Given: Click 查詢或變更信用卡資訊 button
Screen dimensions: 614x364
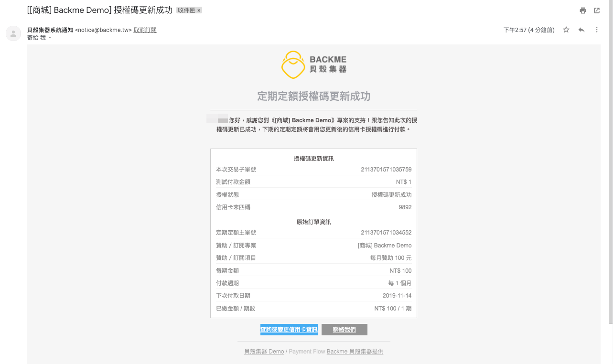Looking at the screenshot, I should coord(289,330).
